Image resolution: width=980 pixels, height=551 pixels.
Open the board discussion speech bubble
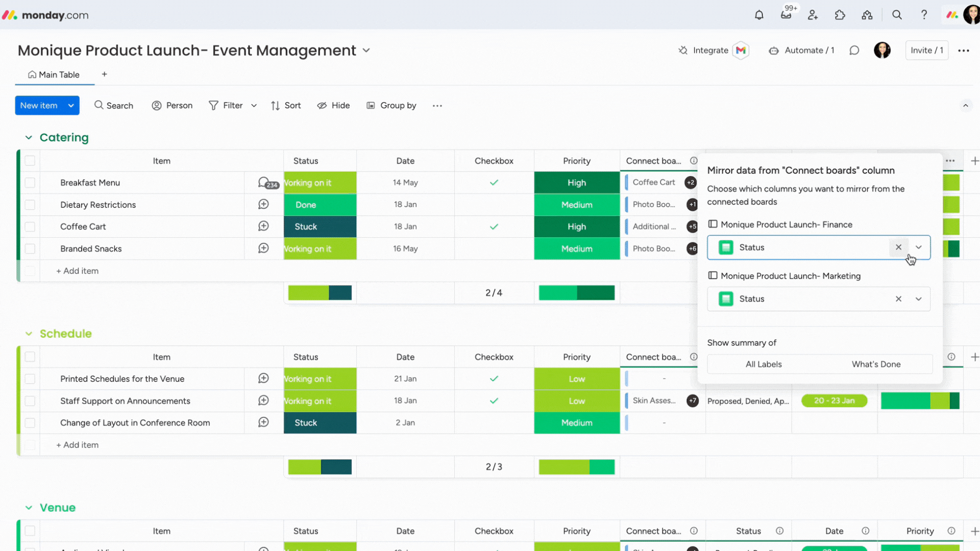(854, 50)
